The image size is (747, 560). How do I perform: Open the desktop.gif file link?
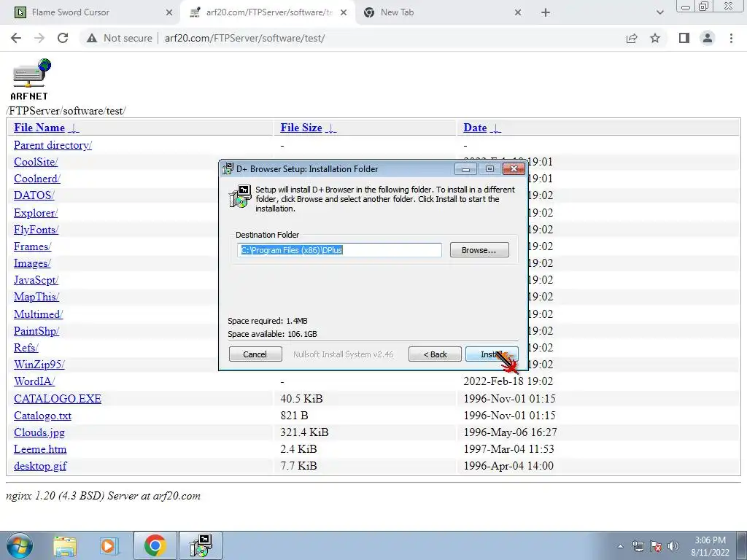41,466
